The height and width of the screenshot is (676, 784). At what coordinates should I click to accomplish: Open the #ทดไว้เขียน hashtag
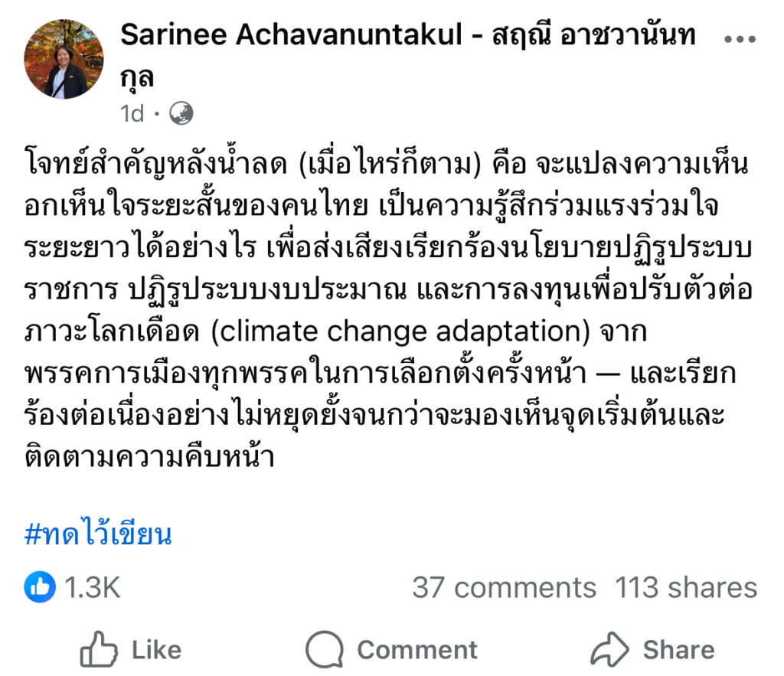[98, 534]
